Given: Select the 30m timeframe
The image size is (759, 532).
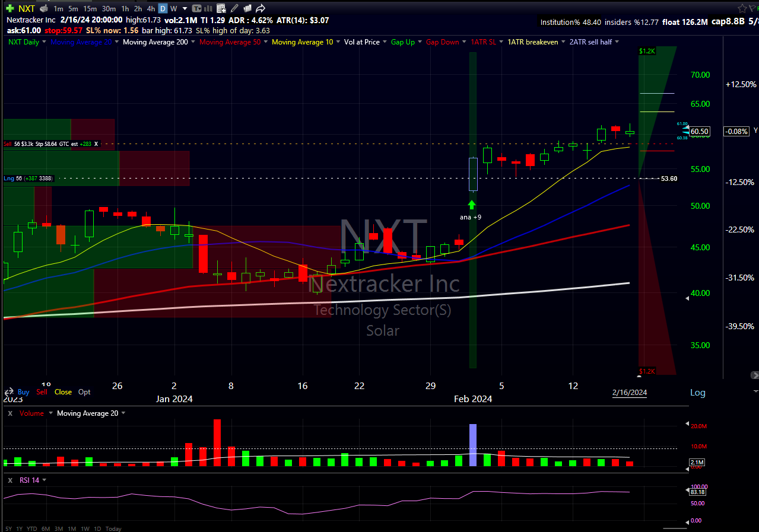Looking at the screenshot, I should tap(109, 8).
